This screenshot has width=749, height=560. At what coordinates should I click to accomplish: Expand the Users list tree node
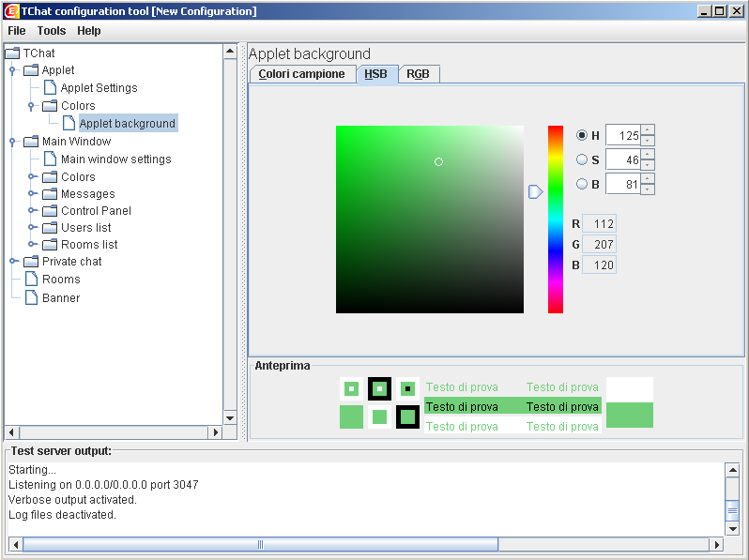32,227
